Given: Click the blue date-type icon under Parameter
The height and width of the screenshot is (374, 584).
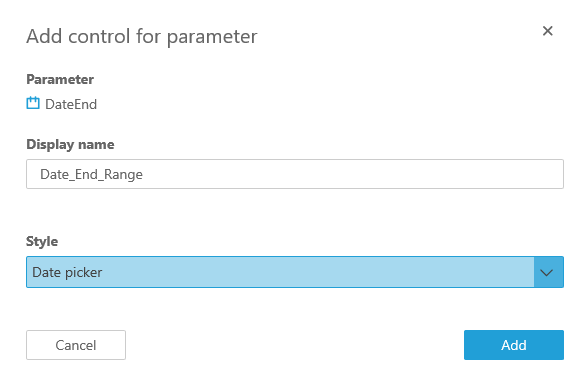Looking at the screenshot, I should (x=33, y=103).
